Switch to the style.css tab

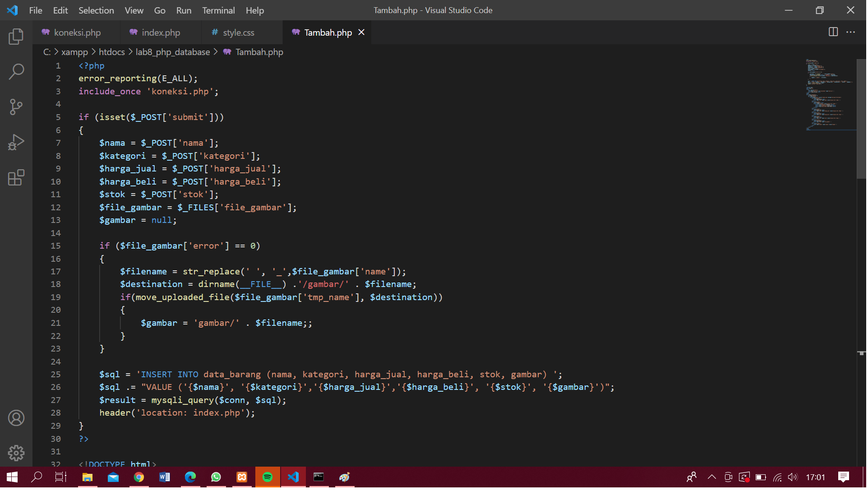tap(239, 32)
